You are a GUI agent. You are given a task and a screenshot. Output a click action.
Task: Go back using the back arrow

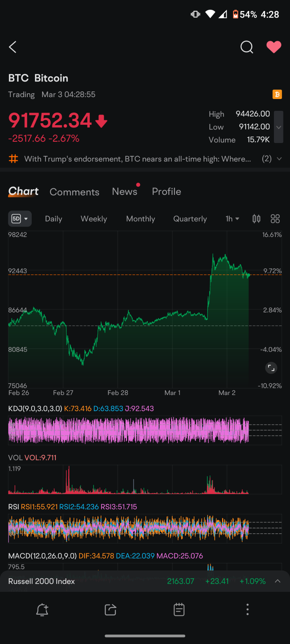[13, 47]
